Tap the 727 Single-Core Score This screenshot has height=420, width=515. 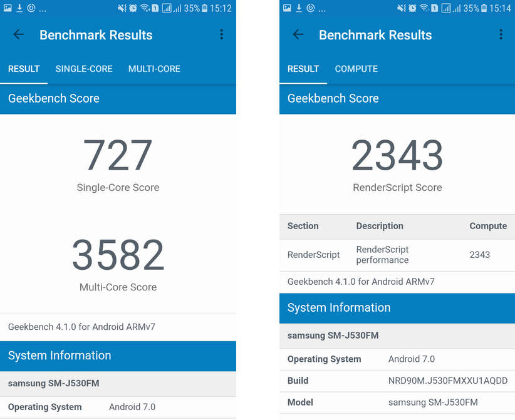[x=118, y=156]
